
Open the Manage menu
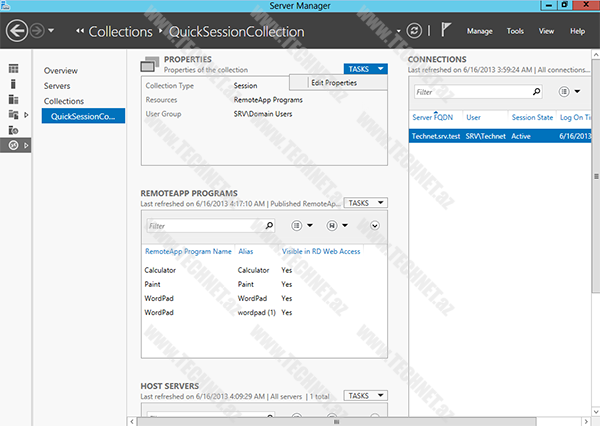(479, 31)
